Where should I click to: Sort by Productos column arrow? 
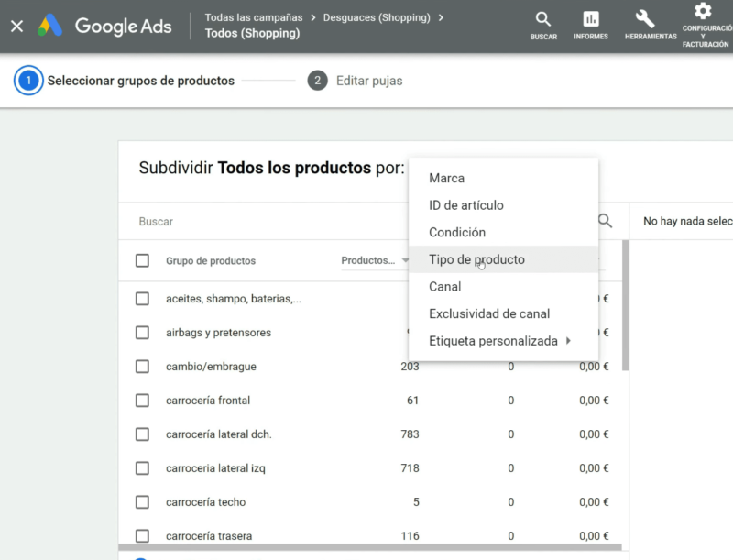tap(405, 261)
